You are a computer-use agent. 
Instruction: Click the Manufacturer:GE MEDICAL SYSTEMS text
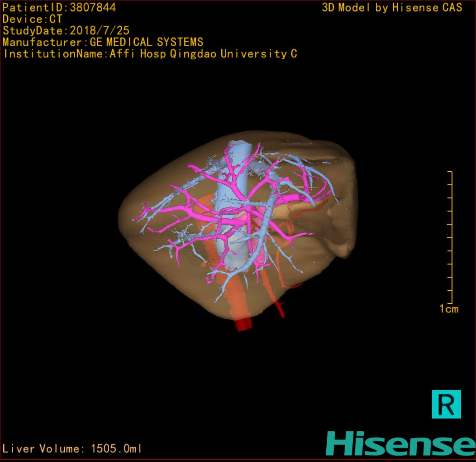click(x=103, y=43)
